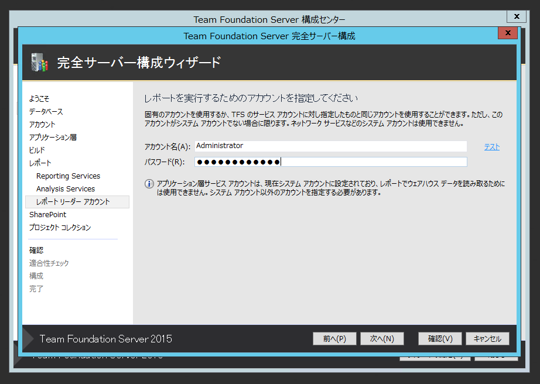Click the wizard server icon in header
Screen dimensions: 540x384
point(39,62)
